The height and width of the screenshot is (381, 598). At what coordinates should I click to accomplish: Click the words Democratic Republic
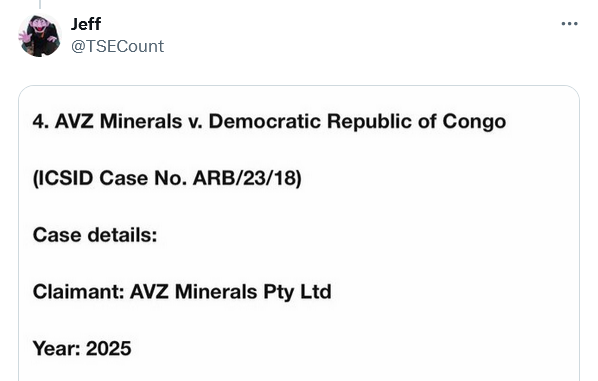pos(310,122)
